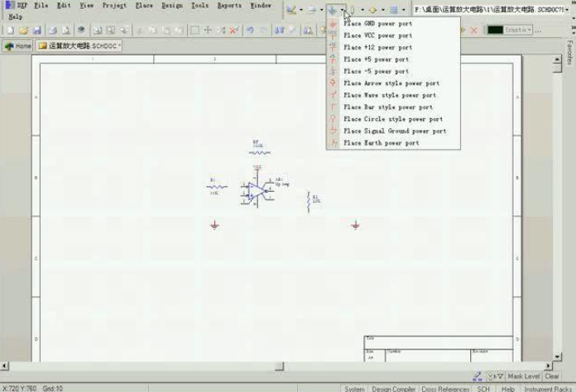Click the red X icon in toolbar
The width and height of the screenshot is (576, 392).
pos(473,30)
